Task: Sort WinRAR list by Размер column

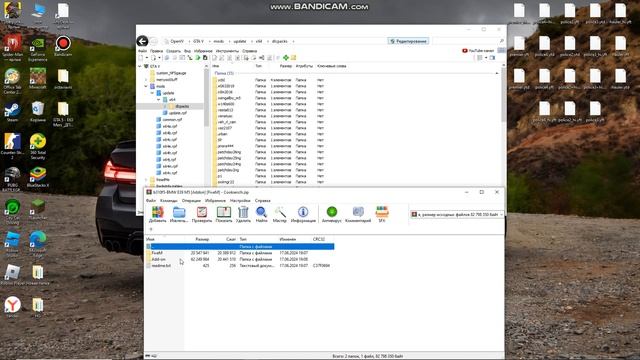Action: 202,239
